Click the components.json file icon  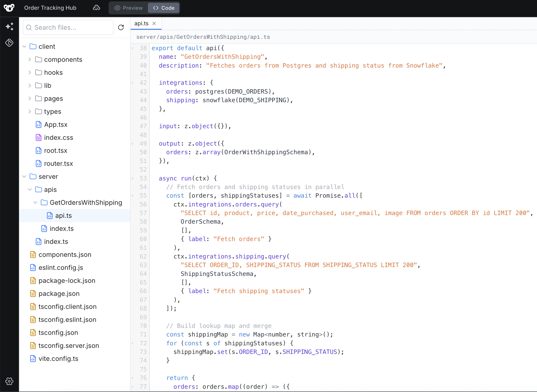[x=33, y=254]
